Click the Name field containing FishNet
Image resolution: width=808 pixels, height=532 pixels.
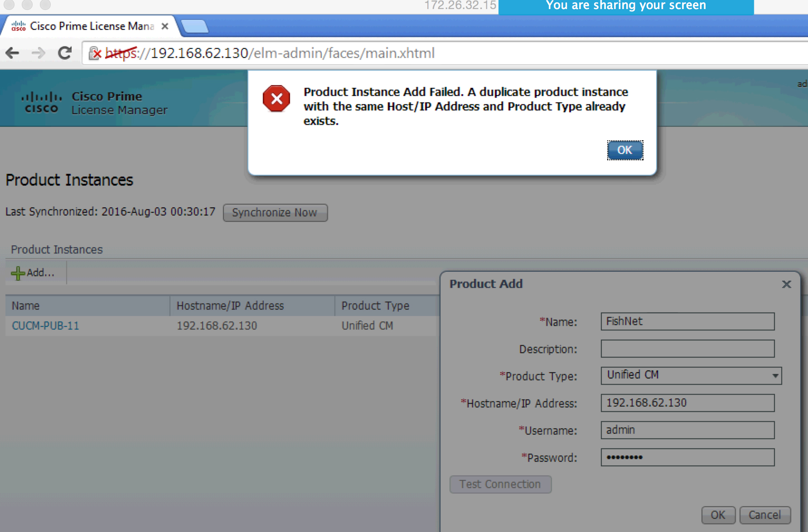[x=687, y=321]
